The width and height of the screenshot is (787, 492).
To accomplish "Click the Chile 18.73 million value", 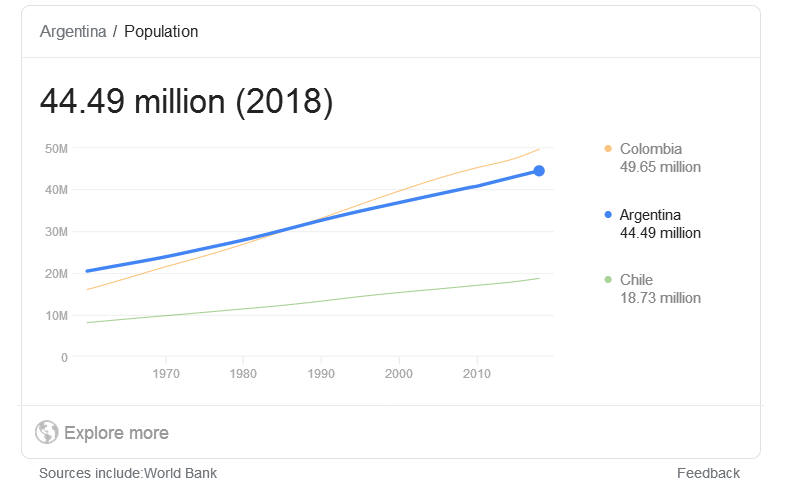I will pyautogui.click(x=660, y=298).
